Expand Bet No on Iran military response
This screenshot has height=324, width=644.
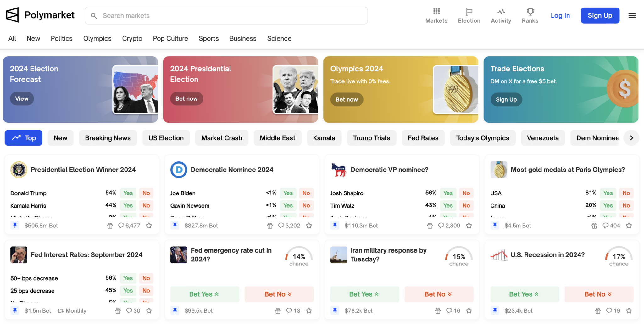pyautogui.click(x=439, y=294)
